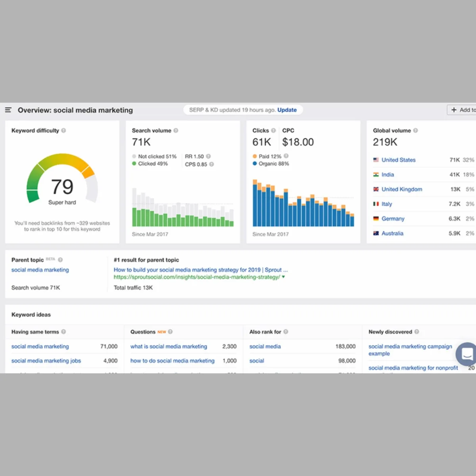Viewport: 476px width, 476px height.
Task: Open Also rank for help icon
Action: click(x=286, y=332)
